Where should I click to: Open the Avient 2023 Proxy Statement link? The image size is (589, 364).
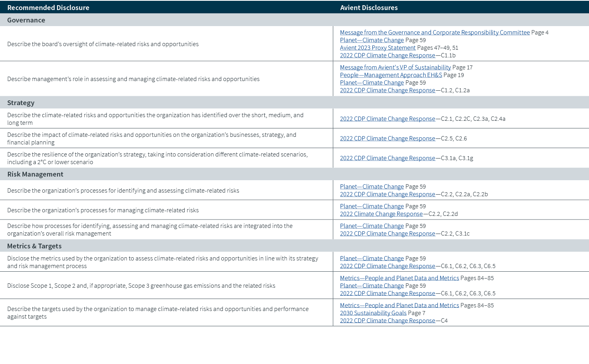[377, 48]
